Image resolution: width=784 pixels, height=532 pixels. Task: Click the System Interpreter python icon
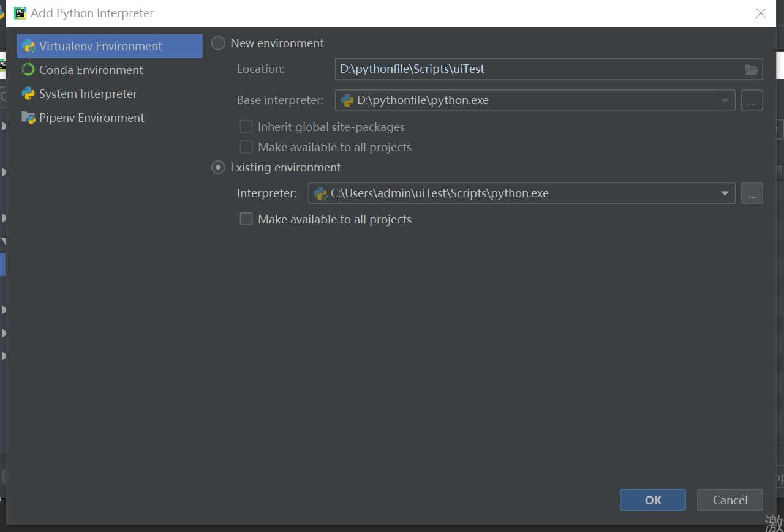pos(28,94)
